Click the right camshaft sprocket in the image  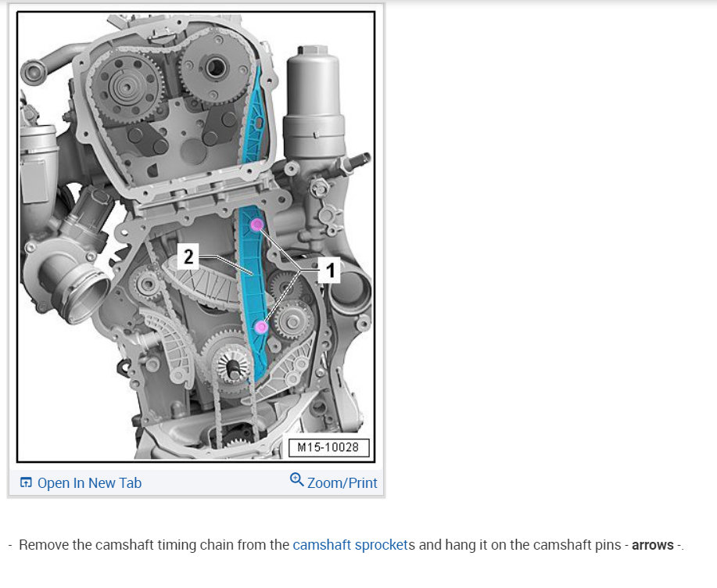pyautogui.click(x=215, y=69)
